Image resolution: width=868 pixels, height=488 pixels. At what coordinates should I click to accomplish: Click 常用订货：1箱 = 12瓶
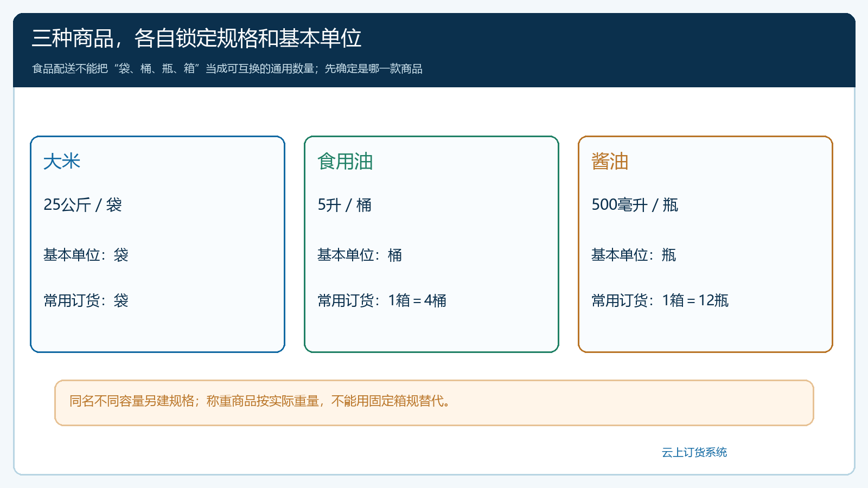[x=660, y=300]
